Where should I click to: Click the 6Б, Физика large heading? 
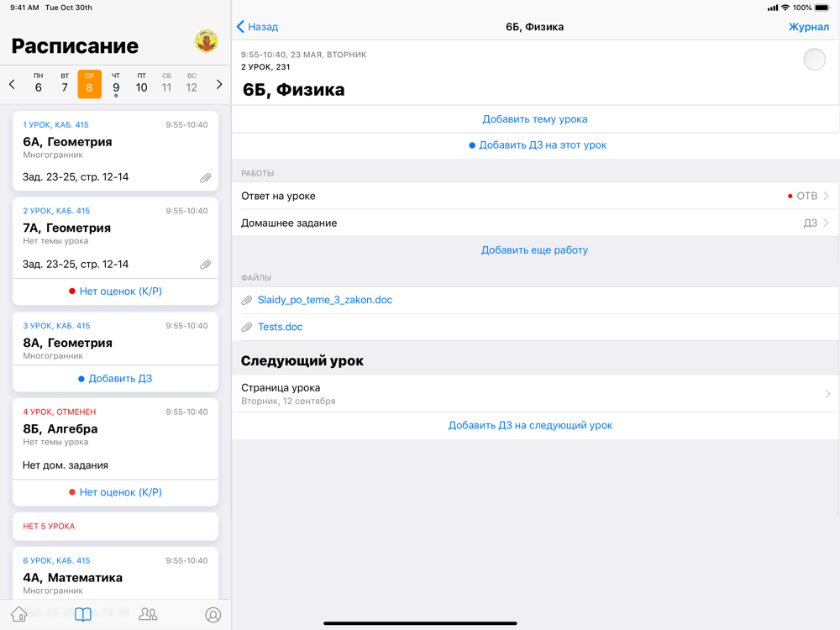coord(293,90)
